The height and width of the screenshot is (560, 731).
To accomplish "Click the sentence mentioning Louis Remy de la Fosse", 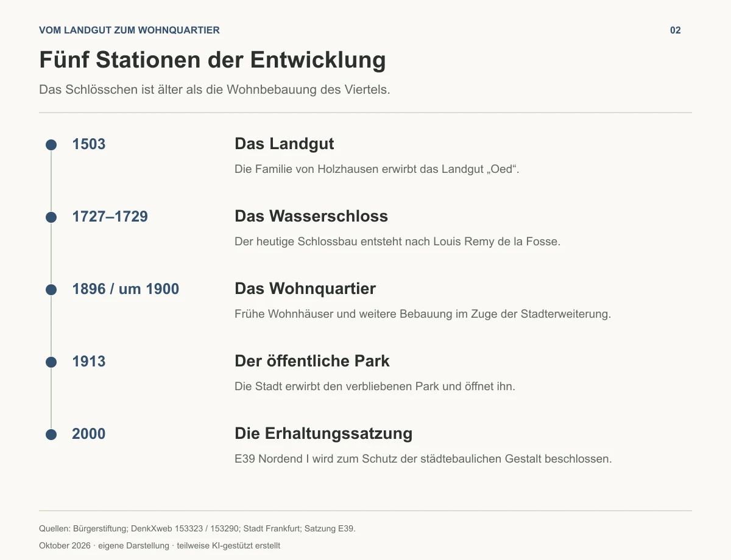I will click(x=397, y=242).
